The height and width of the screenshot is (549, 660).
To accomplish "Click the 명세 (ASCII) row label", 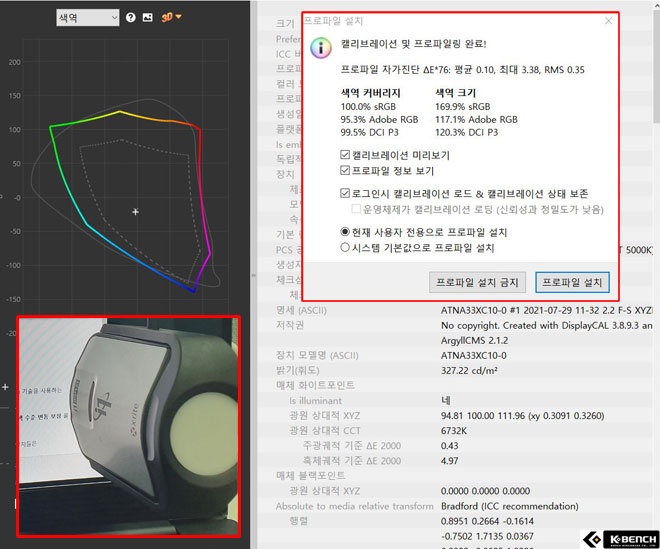I will click(301, 310).
